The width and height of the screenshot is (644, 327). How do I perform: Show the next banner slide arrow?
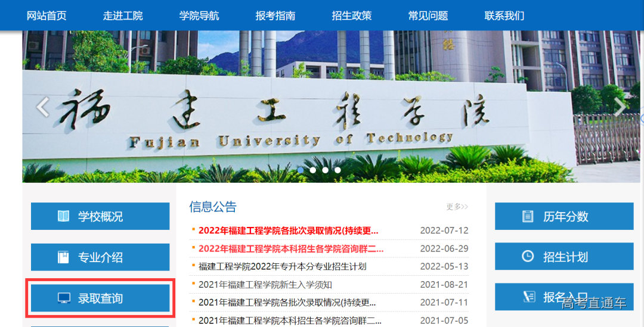click(620, 107)
